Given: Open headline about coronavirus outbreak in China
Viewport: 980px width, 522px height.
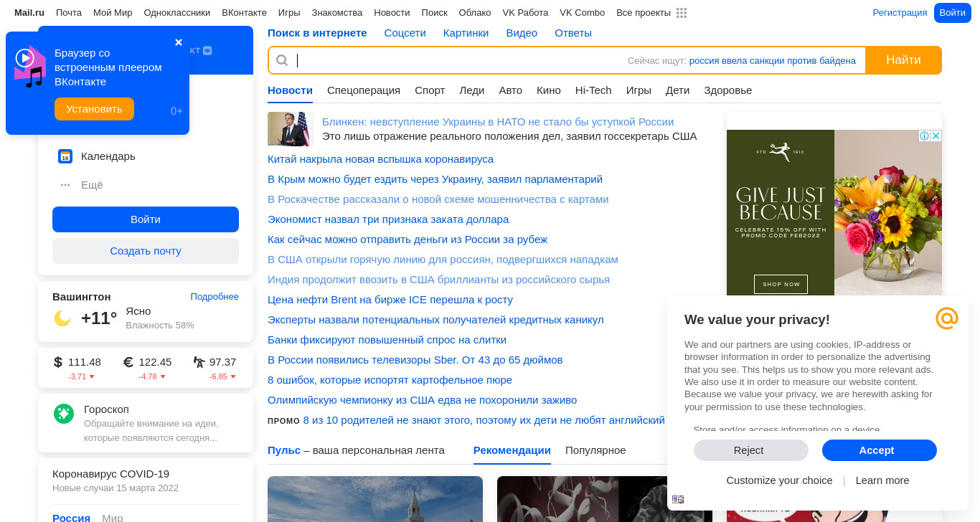Looking at the screenshot, I should coord(380,159).
